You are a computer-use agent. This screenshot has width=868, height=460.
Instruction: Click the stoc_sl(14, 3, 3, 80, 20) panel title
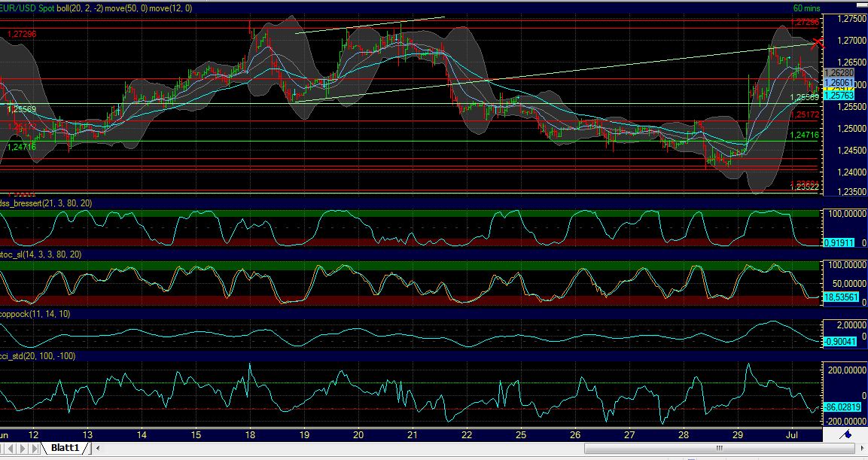tap(41, 254)
